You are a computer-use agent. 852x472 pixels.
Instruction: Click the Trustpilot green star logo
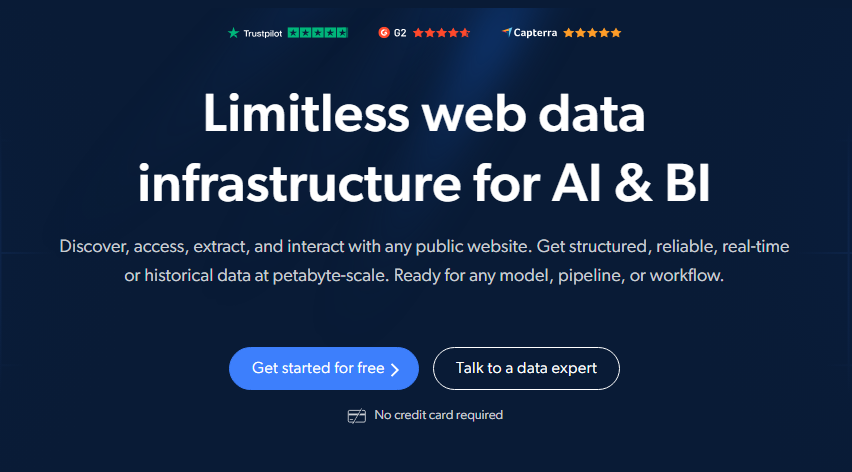tap(233, 33)
